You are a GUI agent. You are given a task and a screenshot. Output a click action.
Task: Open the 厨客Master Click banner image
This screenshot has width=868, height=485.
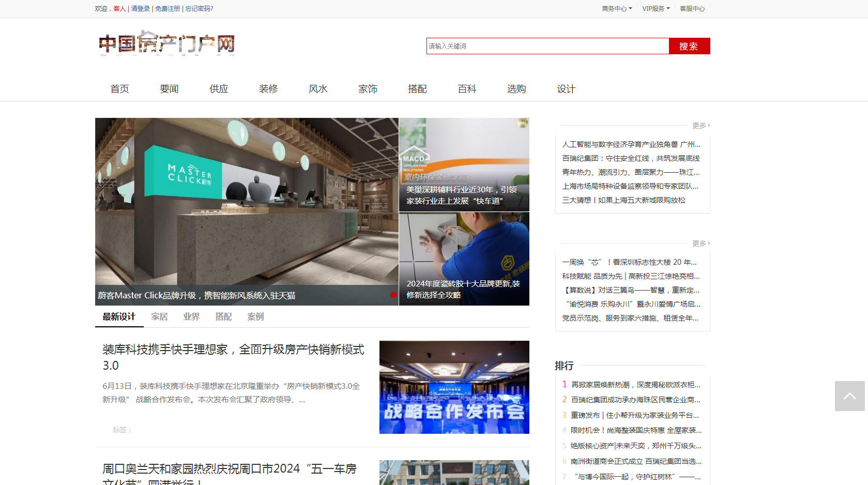coord(247,211)
